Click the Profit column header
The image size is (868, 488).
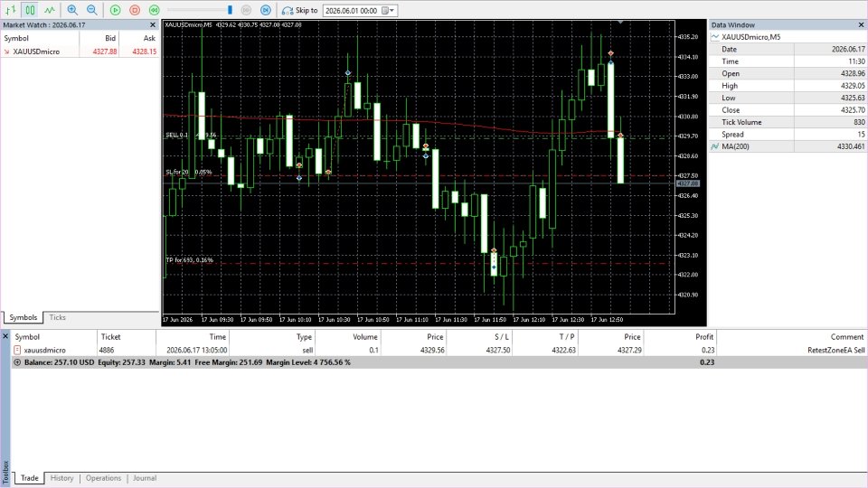point(680,336)
